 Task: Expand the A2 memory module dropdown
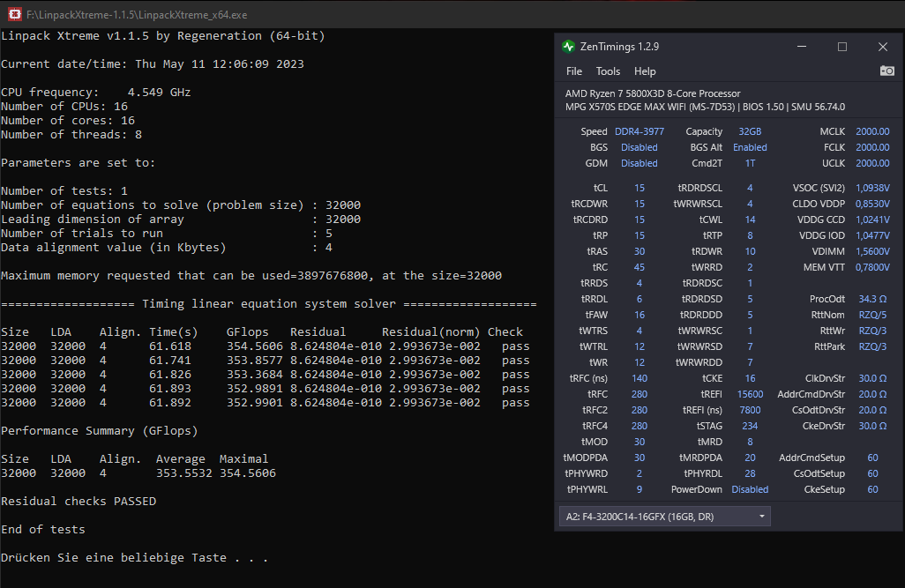tap(664, 517)
